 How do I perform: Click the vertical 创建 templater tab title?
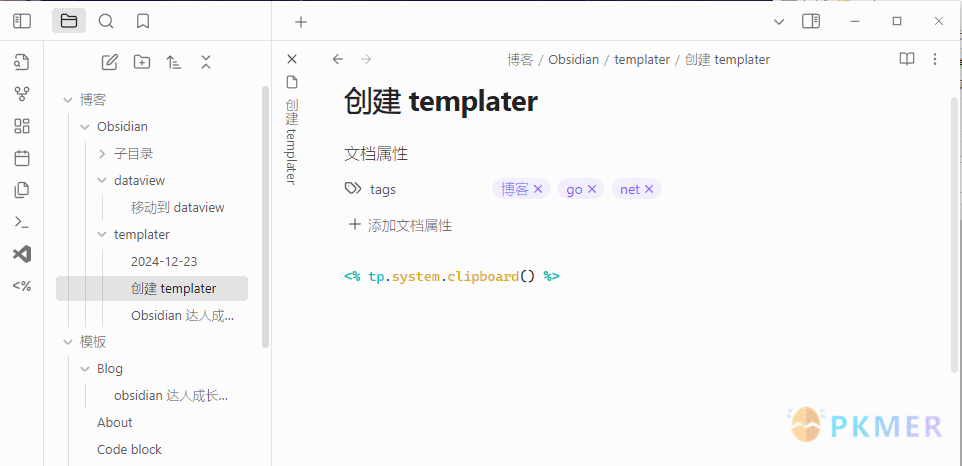[292, 142]
